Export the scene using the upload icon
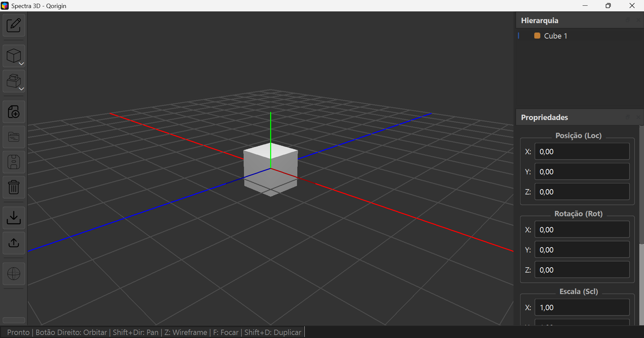The height and width of the screenshot is (338, 644). pos(14,243)
